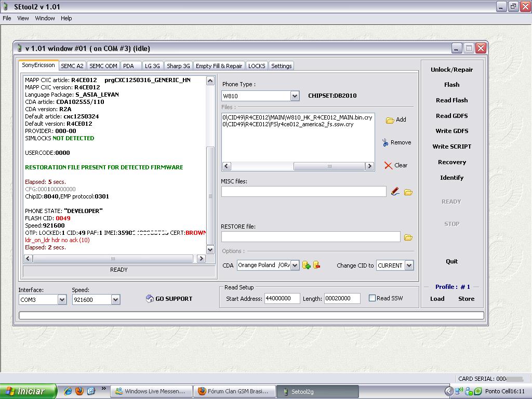Click the GO SUPPORT icon
This screenshot has width=532, height=399.
150,299
